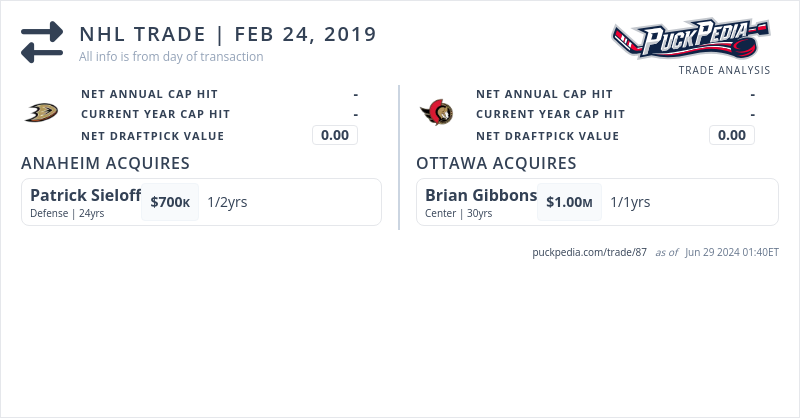This screenshot has width=800, height=418.
Task: Click the $700K cap hit badge
Action: (x=170, y=202)
